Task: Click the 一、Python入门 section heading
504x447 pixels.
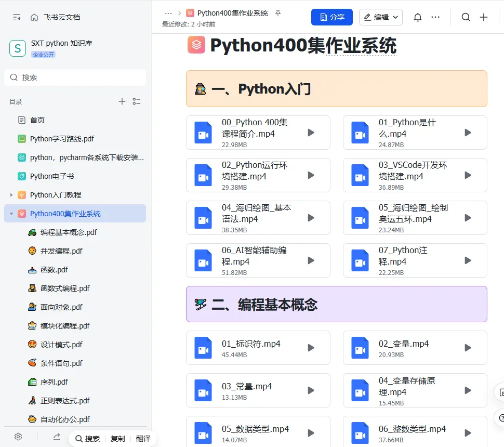Action: 261,89
